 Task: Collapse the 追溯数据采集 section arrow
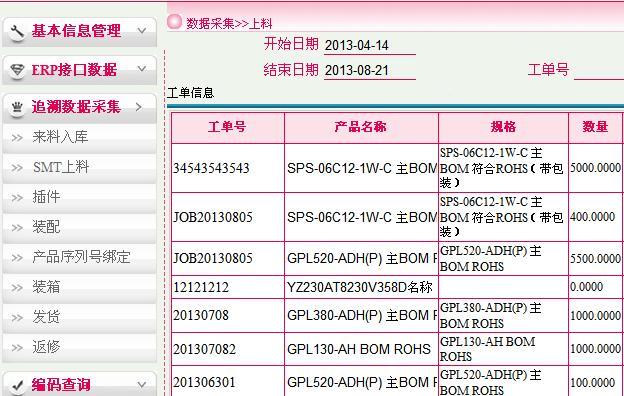(x=138, y=107)
